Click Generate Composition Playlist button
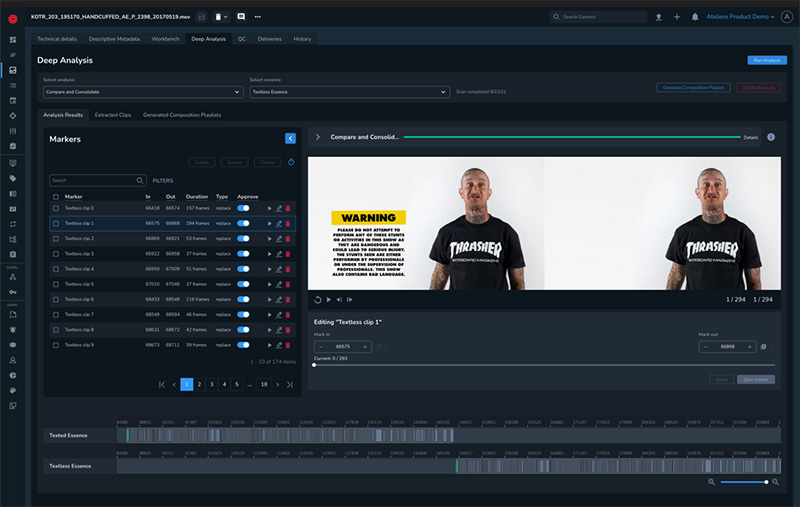This screenshot has height=507, width=800. 692,88
